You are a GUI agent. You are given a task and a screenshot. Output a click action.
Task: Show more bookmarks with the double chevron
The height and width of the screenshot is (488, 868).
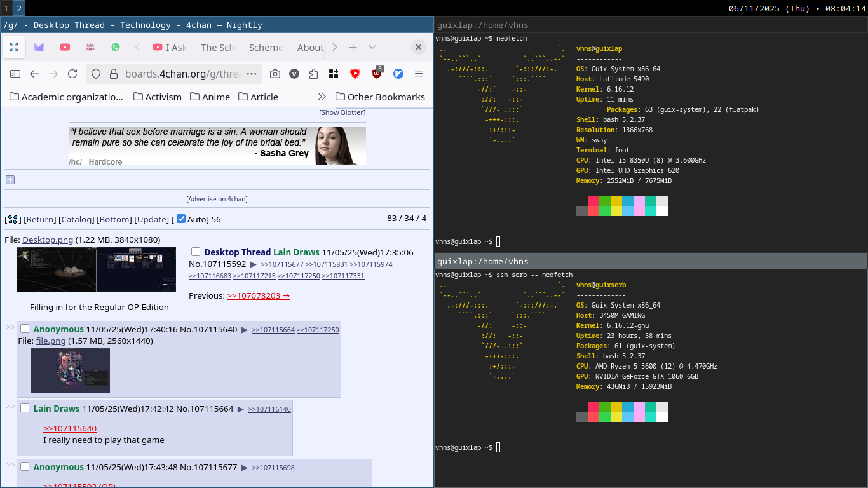(x=322, y=97)
